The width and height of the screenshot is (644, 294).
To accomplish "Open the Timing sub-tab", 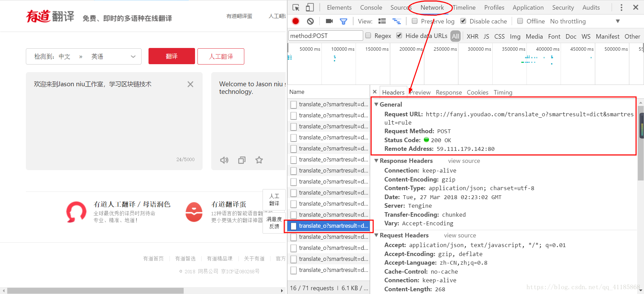I will [x=503, y=92].
